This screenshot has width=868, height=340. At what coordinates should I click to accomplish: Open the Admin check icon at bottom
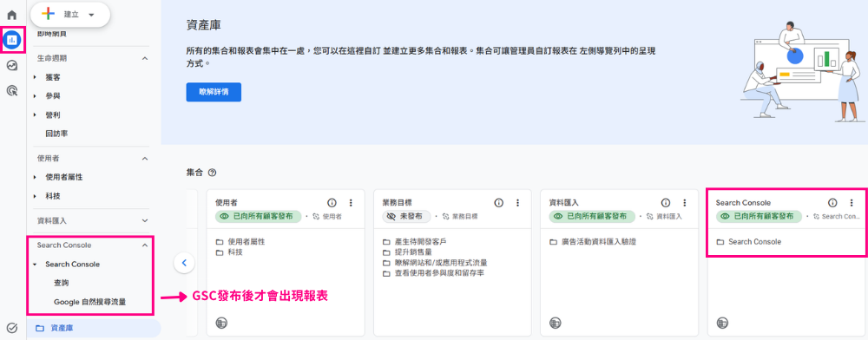(12, 328)
